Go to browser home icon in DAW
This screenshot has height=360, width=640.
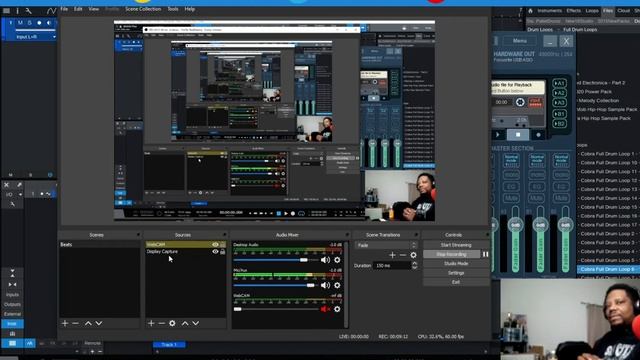tap(530, 11)
